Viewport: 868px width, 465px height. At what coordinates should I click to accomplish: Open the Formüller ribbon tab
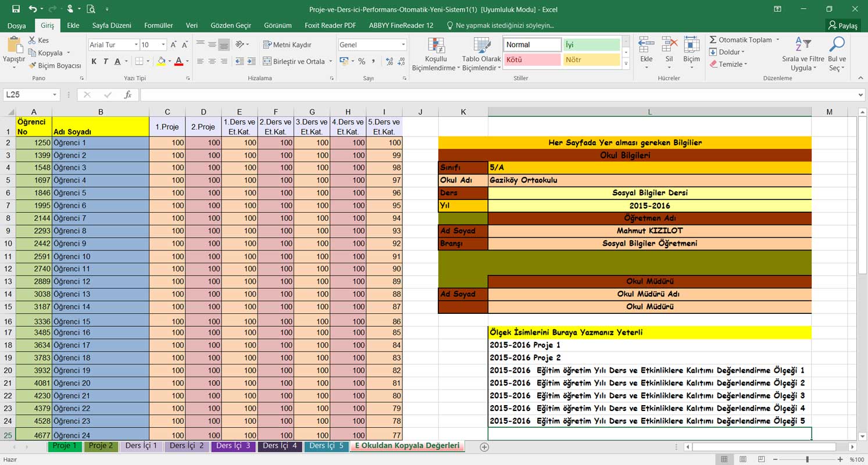tap(159, 26)
